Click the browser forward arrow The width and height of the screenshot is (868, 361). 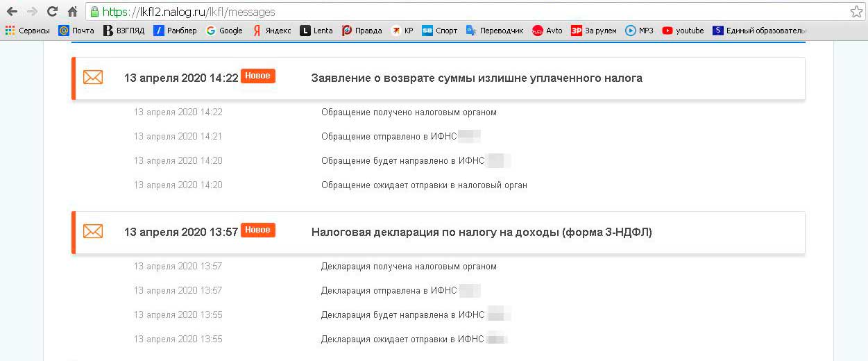(32, 12)
